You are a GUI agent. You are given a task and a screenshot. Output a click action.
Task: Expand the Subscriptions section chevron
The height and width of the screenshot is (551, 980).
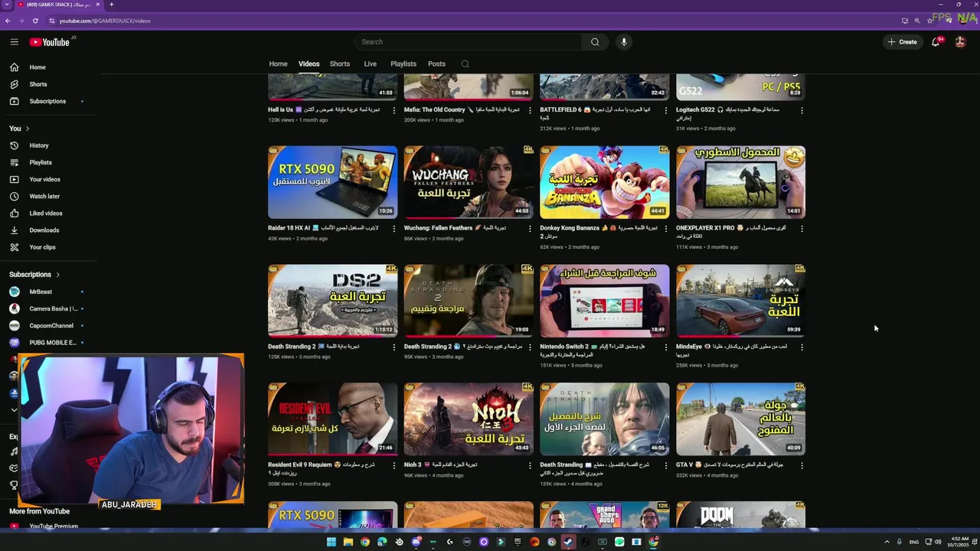[x=57, y=275]
